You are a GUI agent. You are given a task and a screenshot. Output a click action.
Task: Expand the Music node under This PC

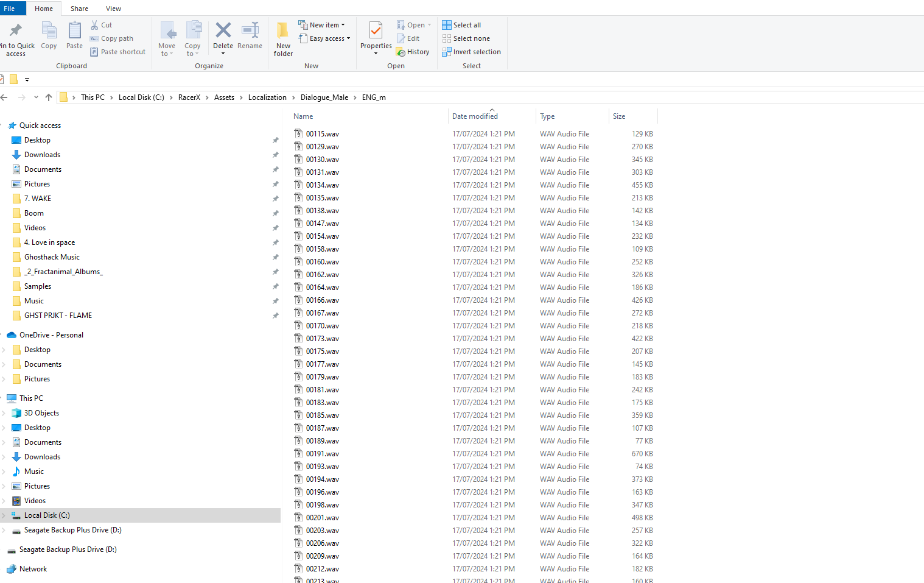coord(4,472)
